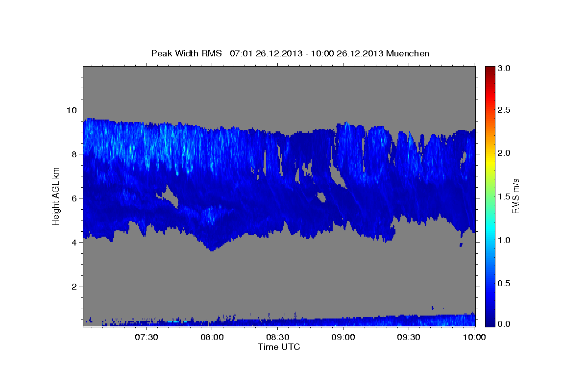The height and width of the screenshot is (392, 588).
Task: Click the colorbar value 2.5
Action: click(x=504, y=110)
